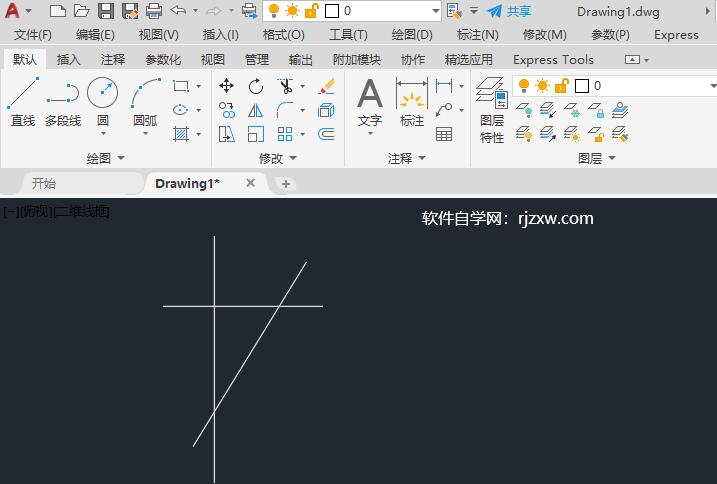Select the Trim scissors icon
The image size is (717, 484).
click(x=285, y=86)
